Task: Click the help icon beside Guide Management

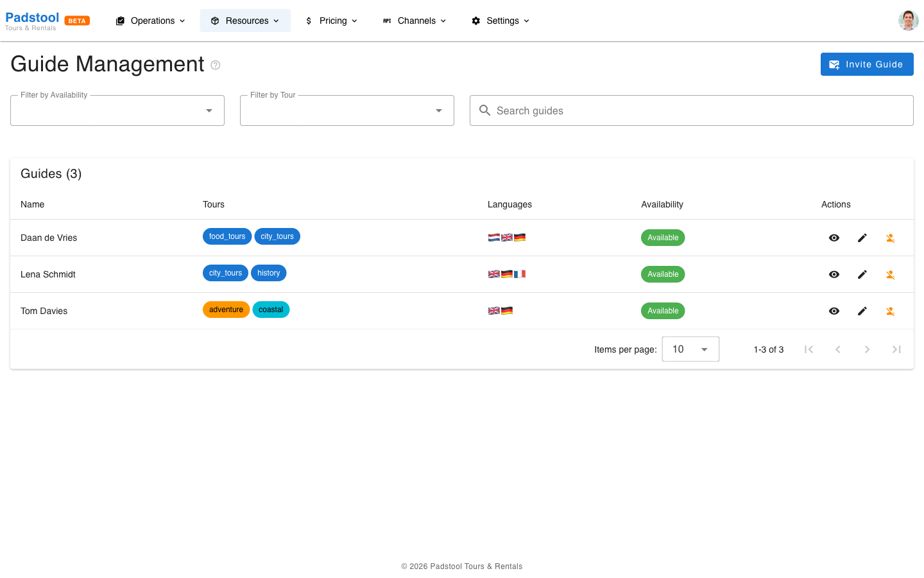Action: pos(216,65)
